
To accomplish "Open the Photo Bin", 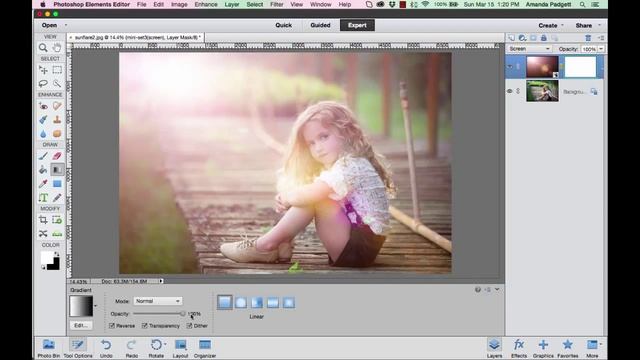I will point(49,349).
